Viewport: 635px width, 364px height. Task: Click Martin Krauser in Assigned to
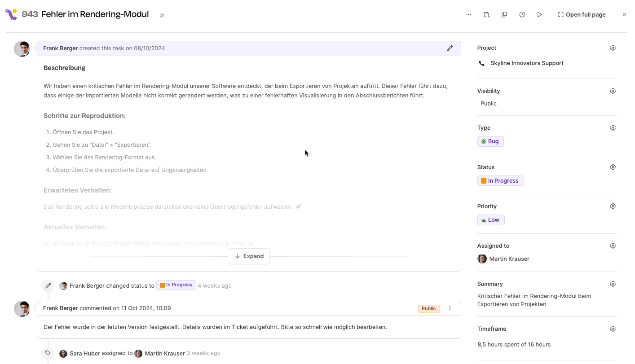tap(509, 259)
